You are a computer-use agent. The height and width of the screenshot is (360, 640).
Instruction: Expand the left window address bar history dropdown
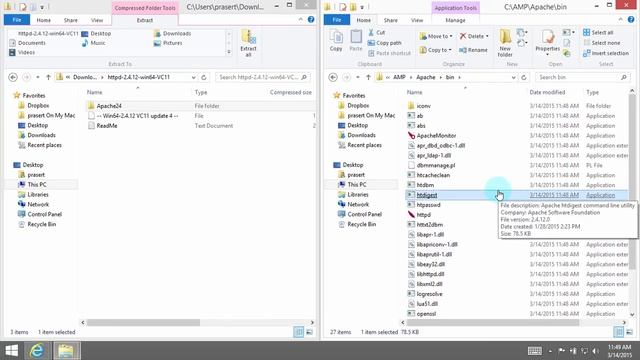[193, 77]
